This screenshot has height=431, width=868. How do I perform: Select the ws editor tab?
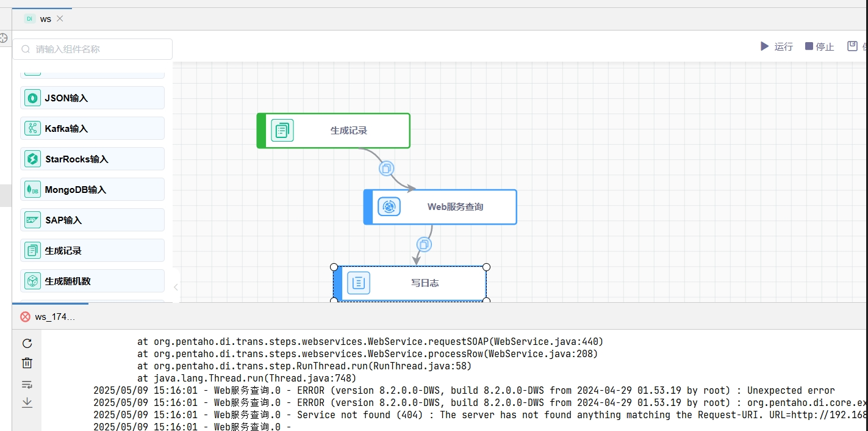coord(45,19)
